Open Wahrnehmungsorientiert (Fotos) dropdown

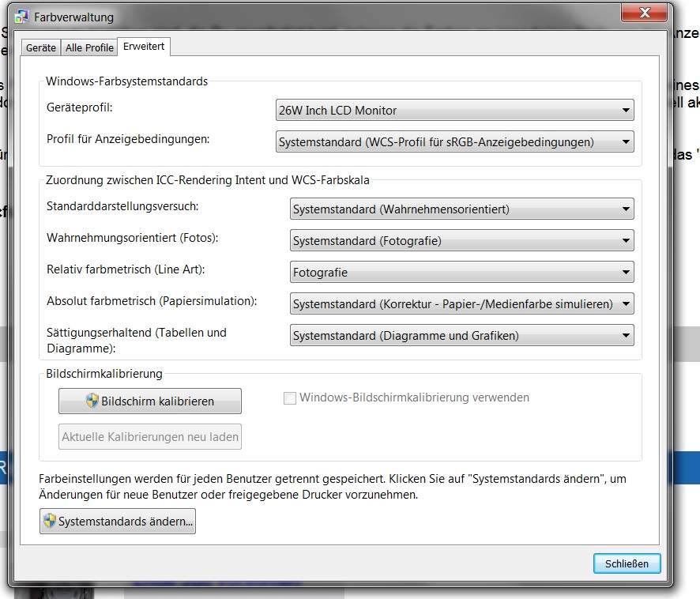click(461, 241)
